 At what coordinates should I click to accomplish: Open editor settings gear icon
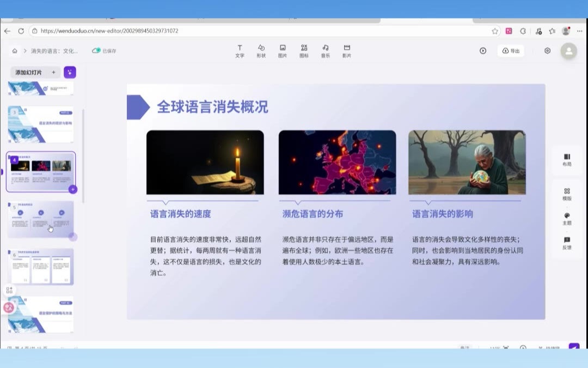[x=547, y=51]
